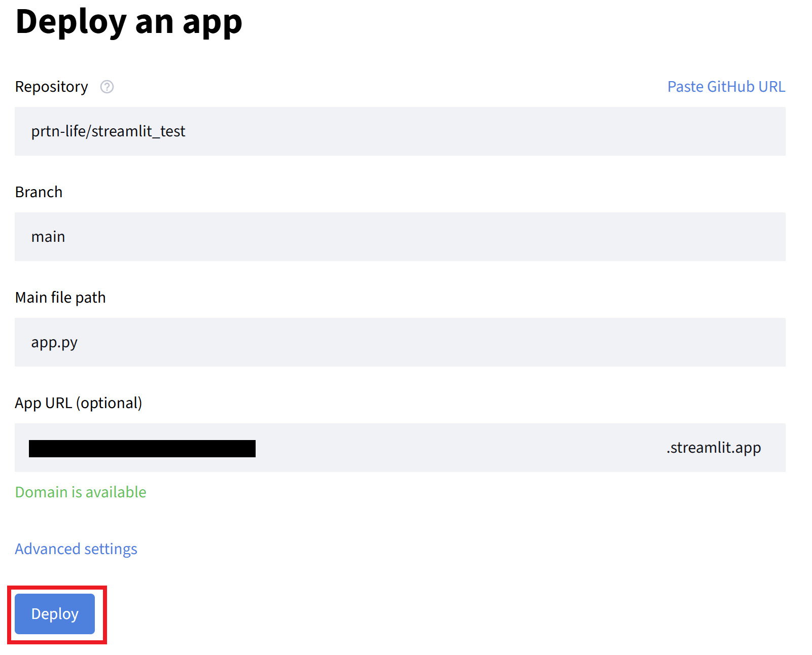
Task: Click the "(optional)" text beside App URL
Action: (109, 403)
